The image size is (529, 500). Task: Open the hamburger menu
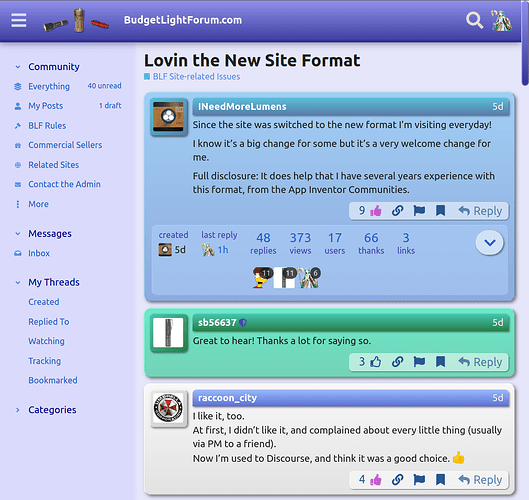pyautogui.click(x=19, y=20)
